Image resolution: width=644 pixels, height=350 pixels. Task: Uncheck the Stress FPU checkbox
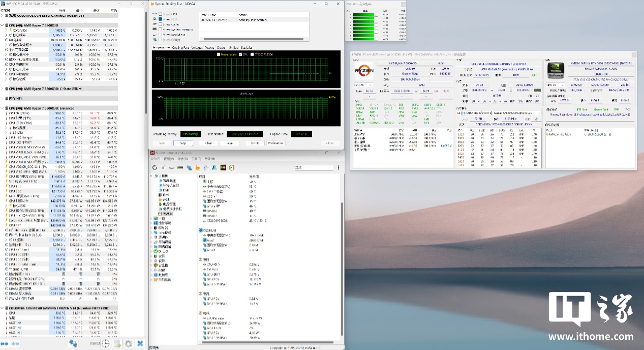160,19
